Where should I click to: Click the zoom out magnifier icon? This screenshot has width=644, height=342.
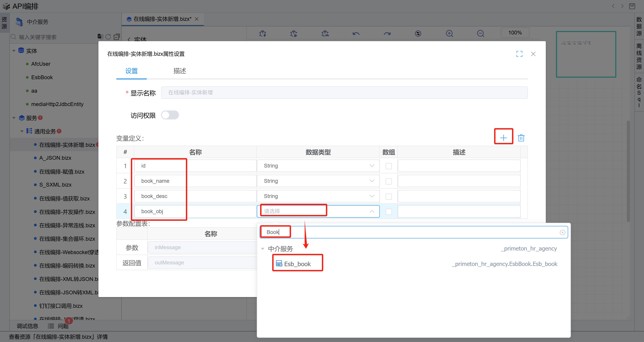click(480, 33)
